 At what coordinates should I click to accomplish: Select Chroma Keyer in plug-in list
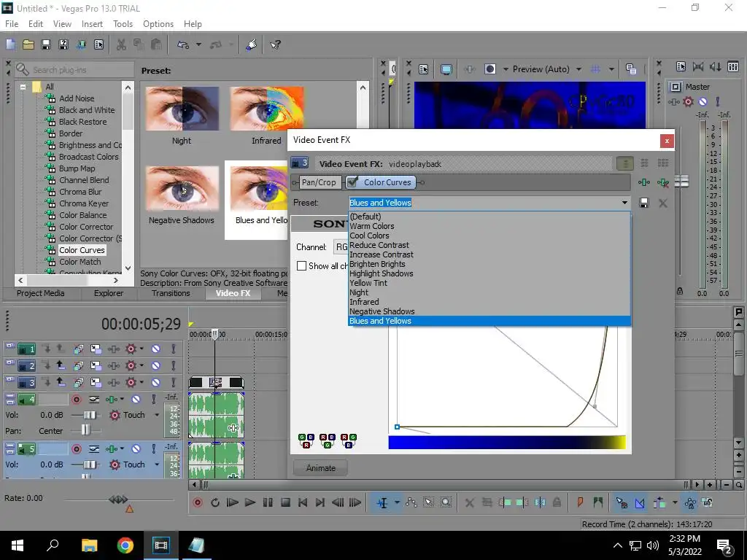click(x=84, y=203)
